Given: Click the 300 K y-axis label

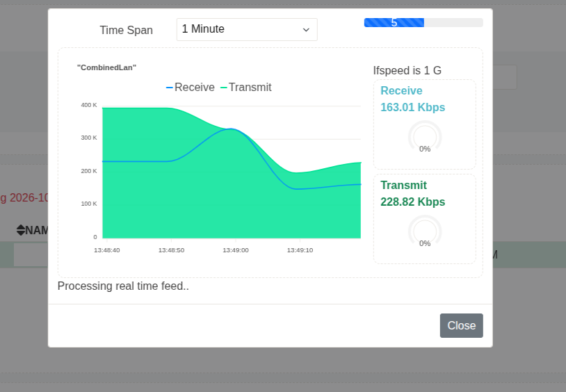Looking at the screenshot, I should [89, 138].
